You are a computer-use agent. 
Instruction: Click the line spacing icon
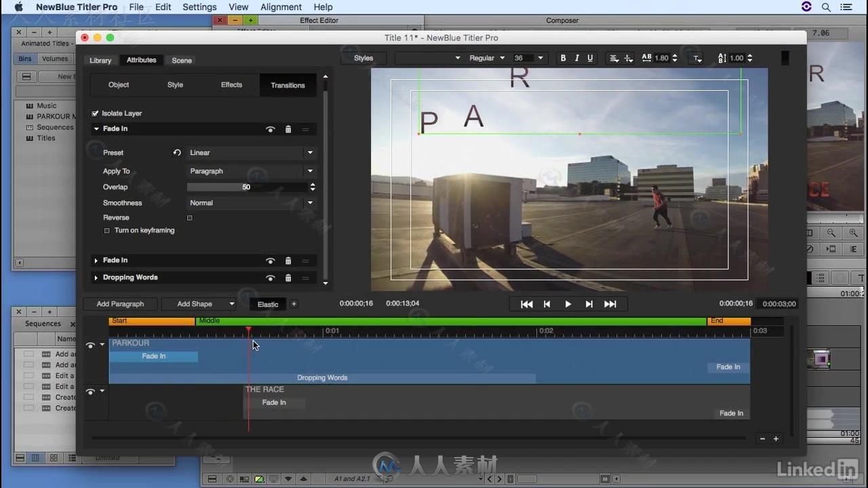[722, 58]
